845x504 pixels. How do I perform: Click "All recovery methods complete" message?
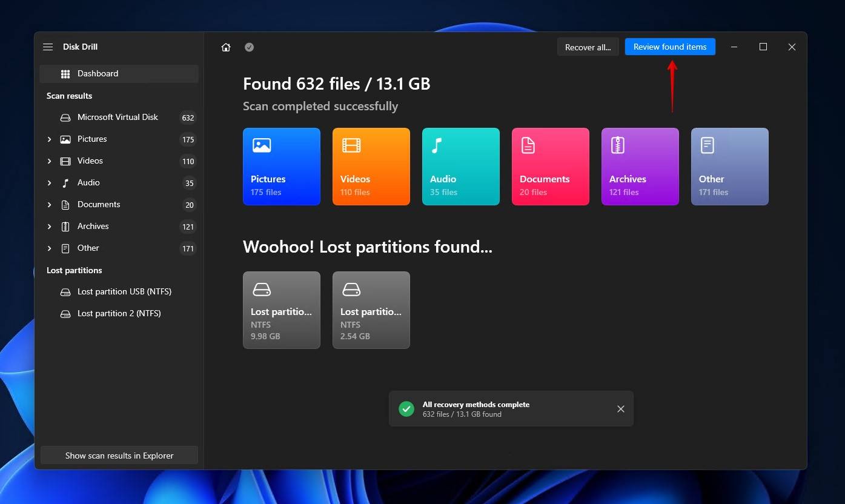(x=476, y=405)
